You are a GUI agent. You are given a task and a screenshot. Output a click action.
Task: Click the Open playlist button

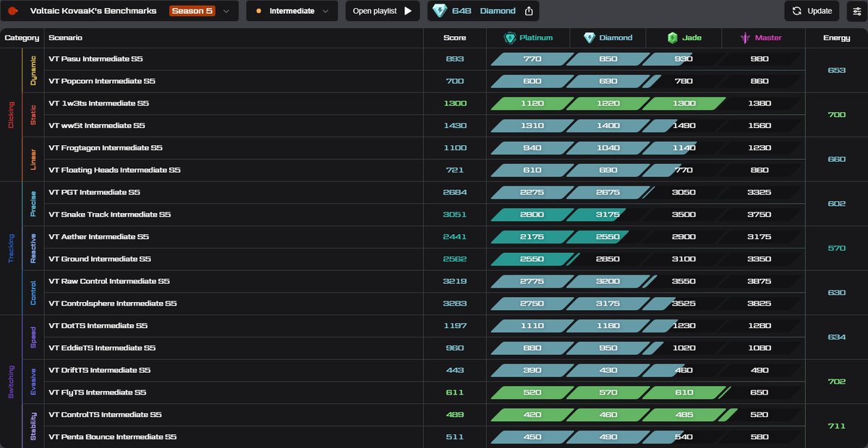(x=383, y=11)
